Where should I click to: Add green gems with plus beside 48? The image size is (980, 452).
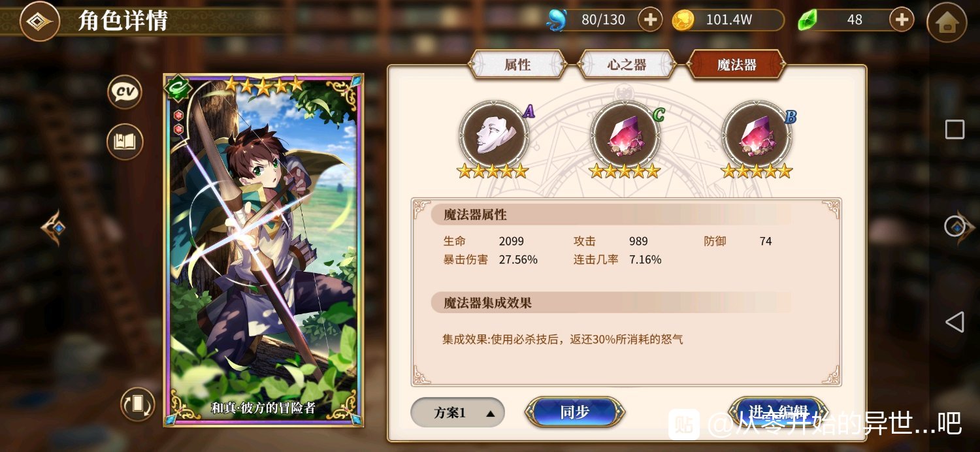pos(902,20)
